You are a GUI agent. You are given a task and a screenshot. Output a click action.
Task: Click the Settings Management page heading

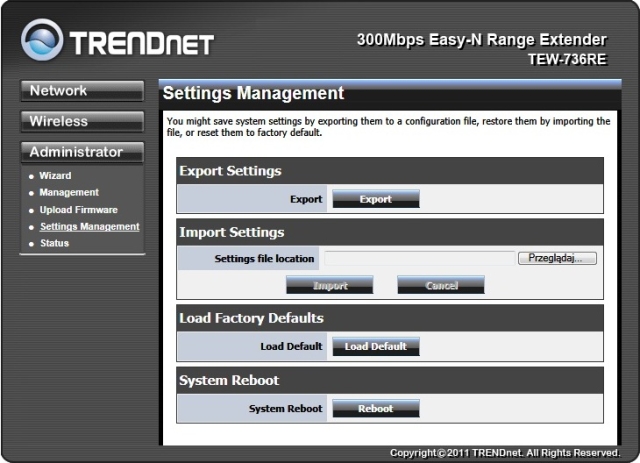pyautogui.click(x=253, y=94)
